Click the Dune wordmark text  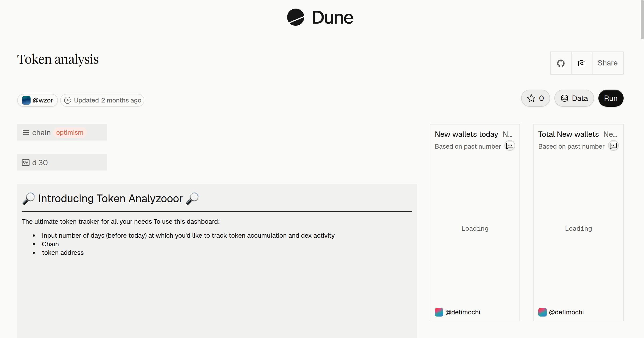coord(332,17)
